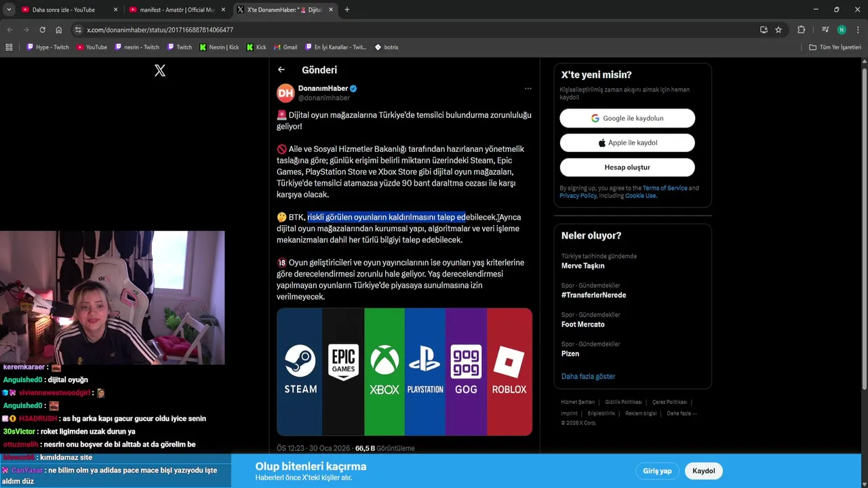The width and height of the screenshot is (868, 488).
Task: Open Gizlilik Politikası footer link
Action: (x=623, y=402)
